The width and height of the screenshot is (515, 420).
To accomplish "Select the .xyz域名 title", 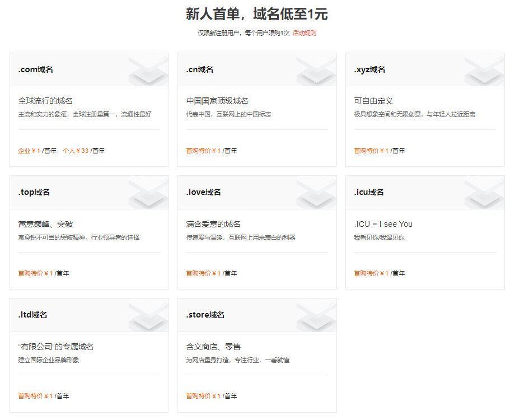I will tap(369, 69).
